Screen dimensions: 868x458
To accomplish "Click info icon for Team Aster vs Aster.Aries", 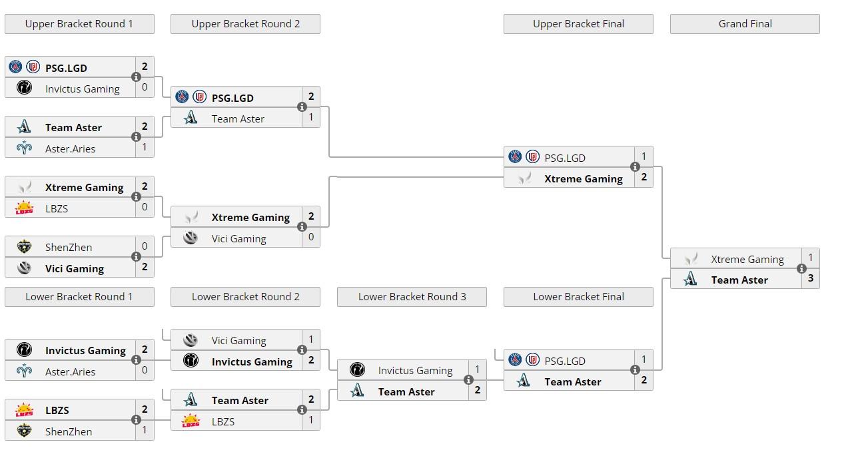I will click(136, 137).
